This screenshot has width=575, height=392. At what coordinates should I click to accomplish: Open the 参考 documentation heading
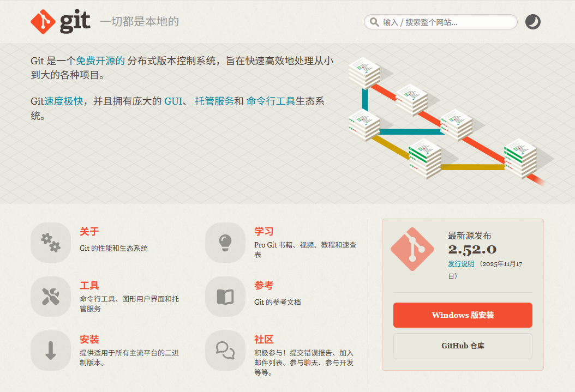point(264,286)
